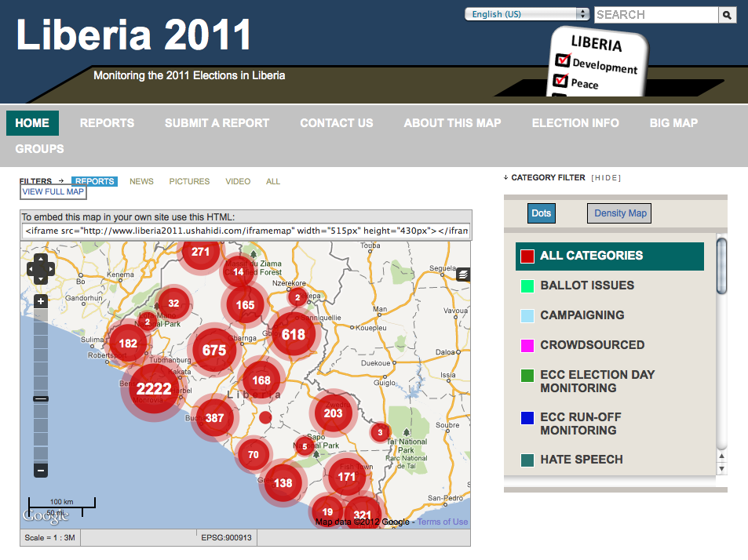Pan the map up with arrow control
The image size is (748, 560).
pos(41,259)
